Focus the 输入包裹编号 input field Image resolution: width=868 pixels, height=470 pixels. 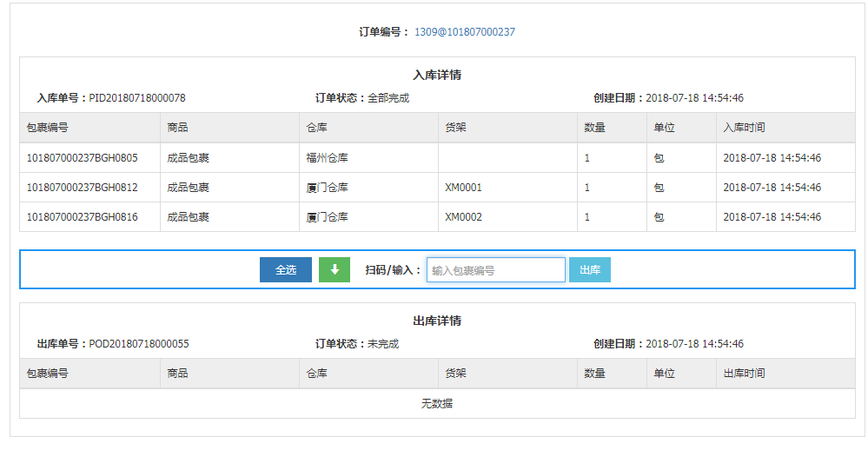(495, 270)
